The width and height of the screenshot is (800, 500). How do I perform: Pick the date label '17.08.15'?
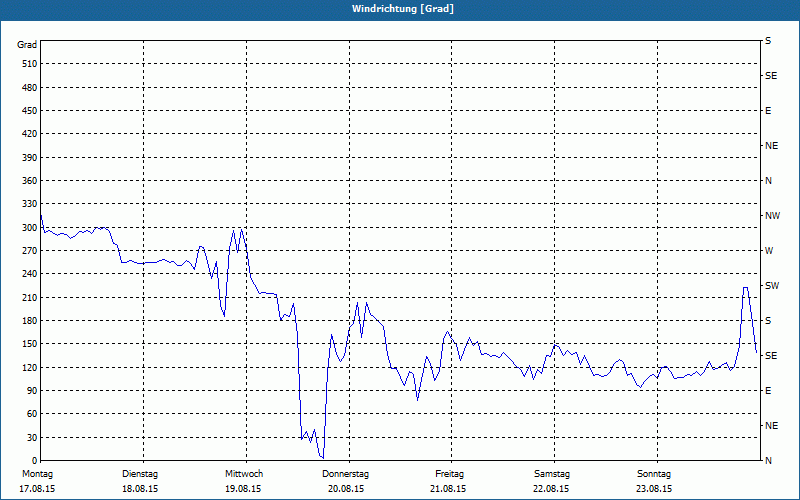pos(37,489)
